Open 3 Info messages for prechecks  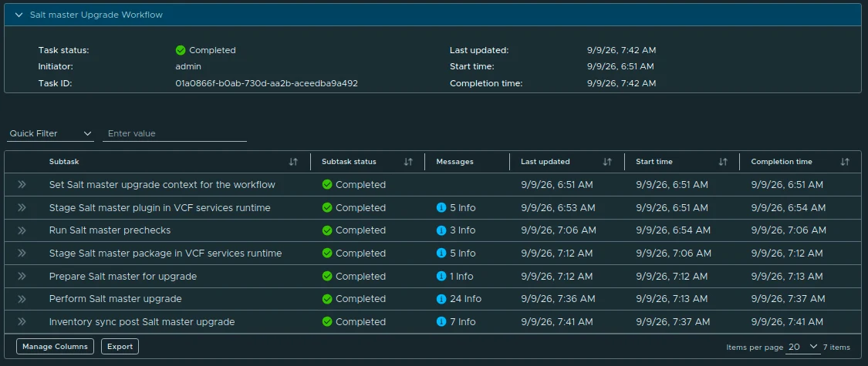(463, 230)
